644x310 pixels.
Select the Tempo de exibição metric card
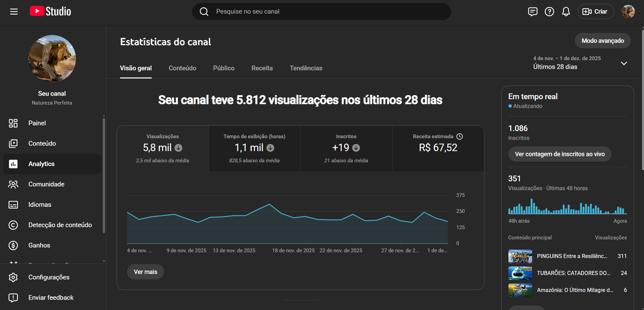point(254,148)
